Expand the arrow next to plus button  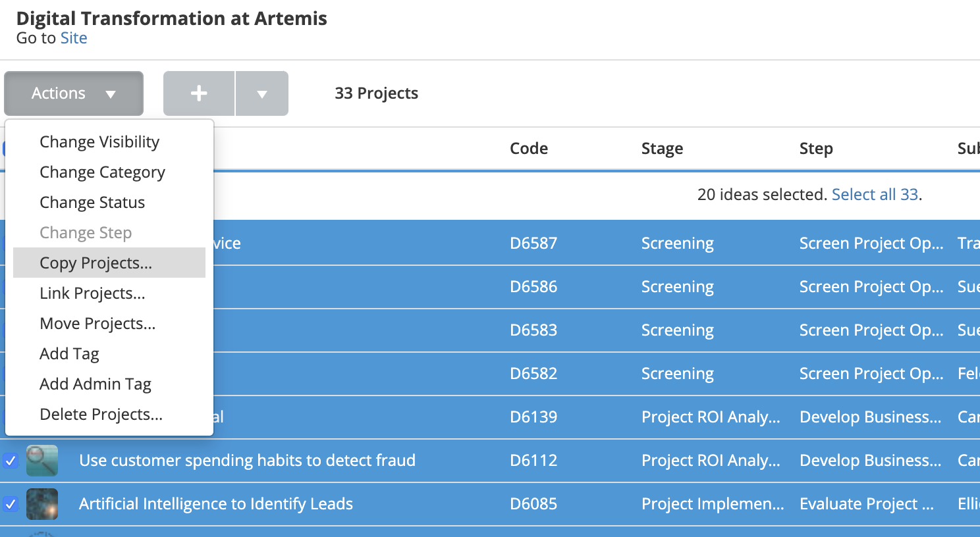(x=262, y=93)
